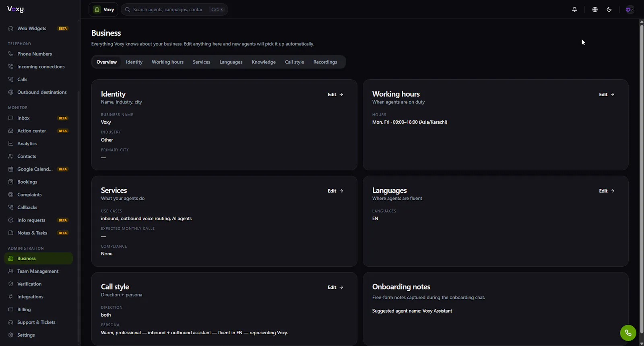Open the notifications bell
The image size is (644, 346).
[x=574, y=10]
